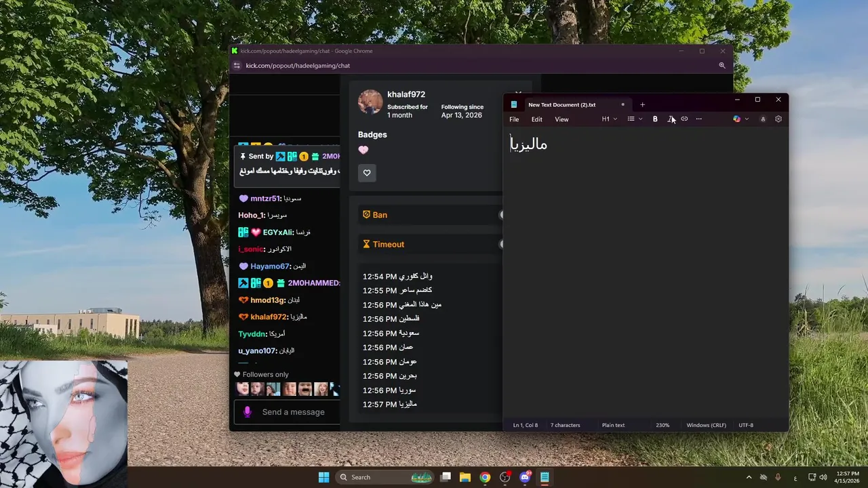Click the Arabic text in Notepad editor
Image resolution: width=868 pixels, height=488 pixels.
click(529, 144)
